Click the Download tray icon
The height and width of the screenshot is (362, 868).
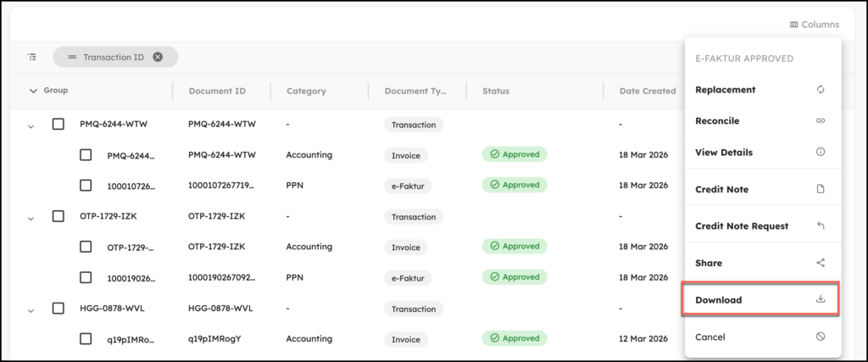pos(820,300)
